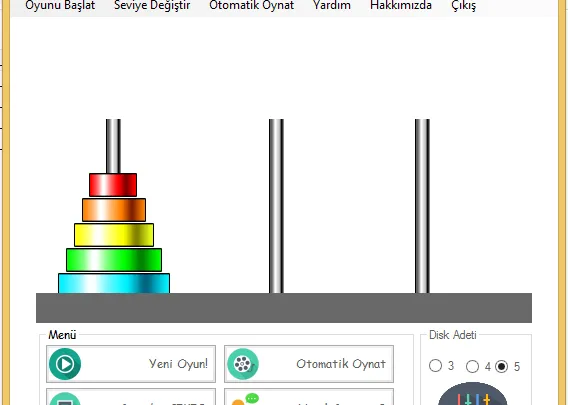Select 3 disks radio option
The height and width of the screenshot is (405, 568).
435,366
